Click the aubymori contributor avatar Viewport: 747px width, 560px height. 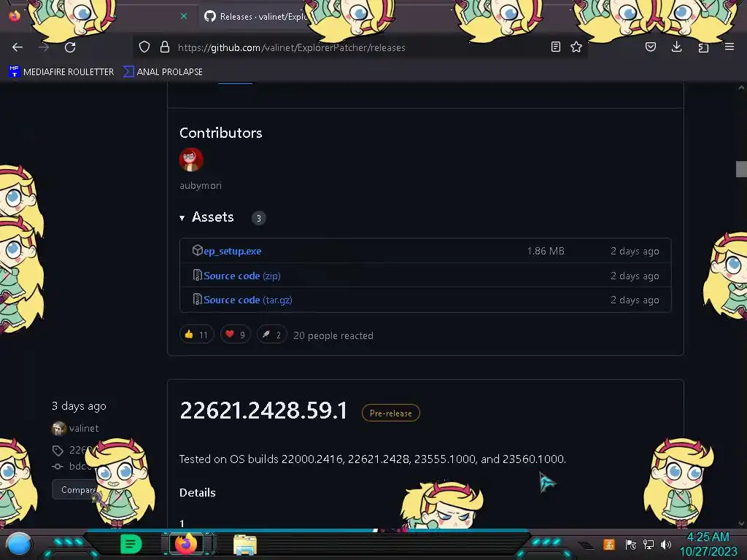(191, 160)
